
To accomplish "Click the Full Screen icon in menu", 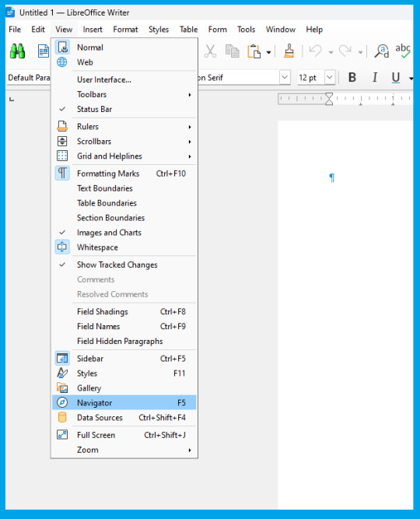I will point(62,435).
